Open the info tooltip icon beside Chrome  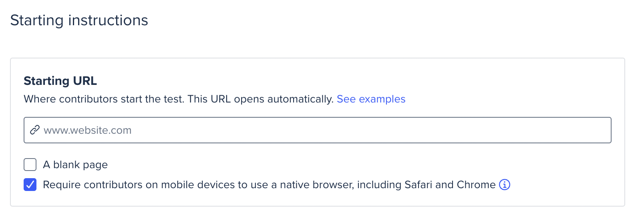[505, 185]
